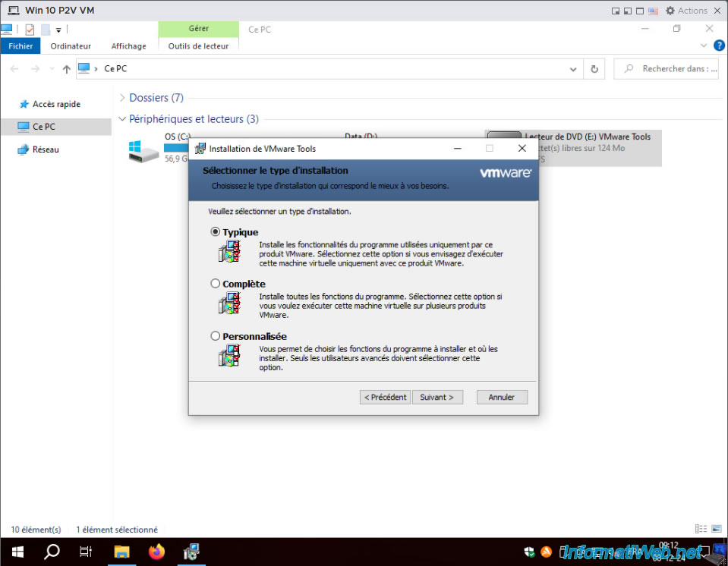Click the taskbar search magnifier icon

[52, 552]
